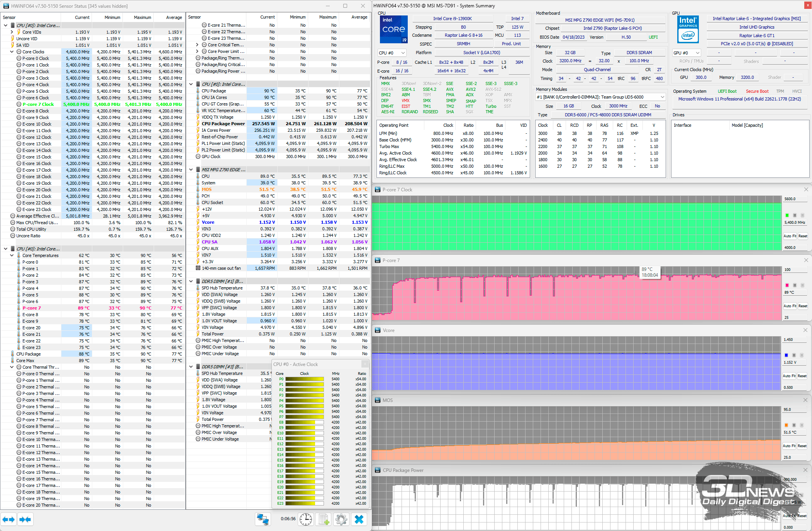
Task: Close the Vcore graph window
Action: (805, 330)
